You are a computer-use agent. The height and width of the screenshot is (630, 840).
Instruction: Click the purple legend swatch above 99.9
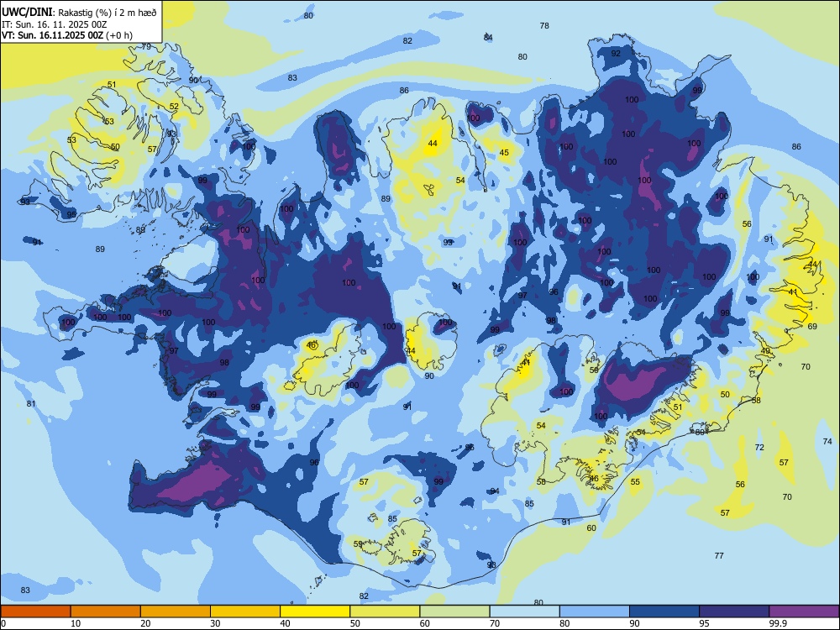click(x=804, y=612)
